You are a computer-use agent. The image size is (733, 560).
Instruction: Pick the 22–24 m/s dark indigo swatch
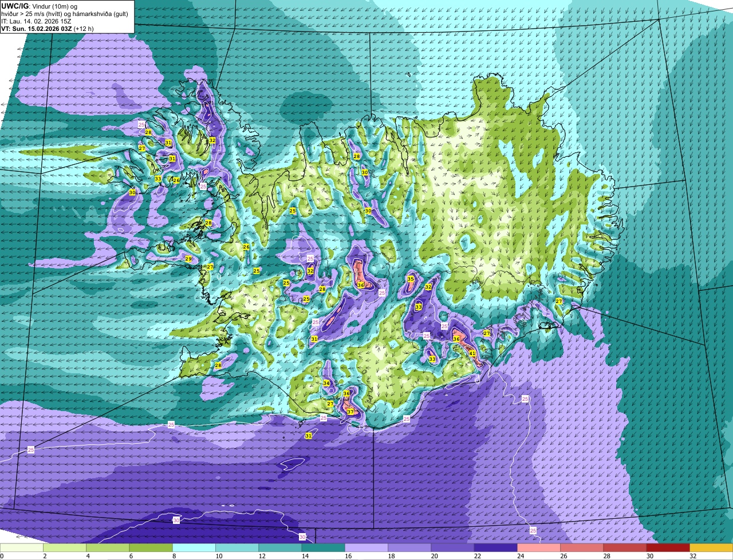495,547
